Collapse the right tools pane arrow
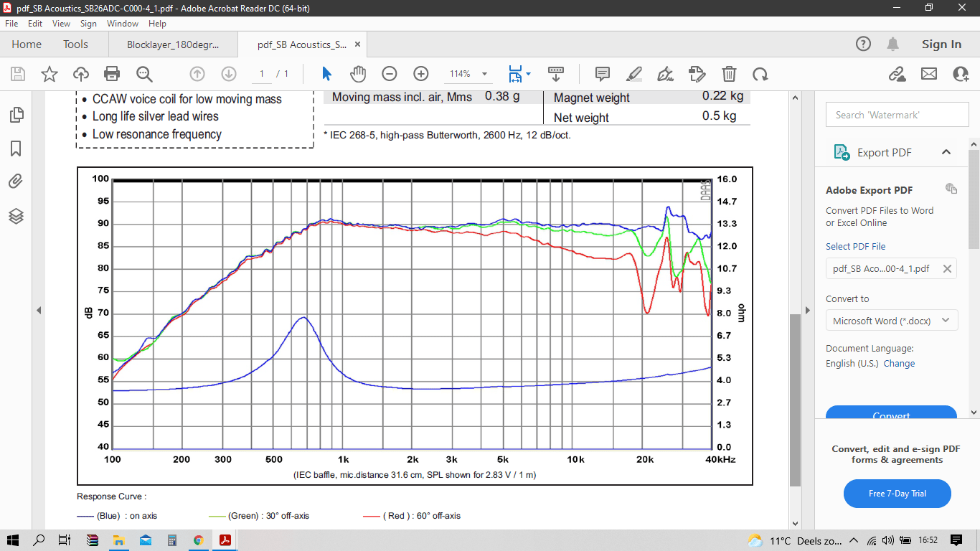 coord(808,311)
